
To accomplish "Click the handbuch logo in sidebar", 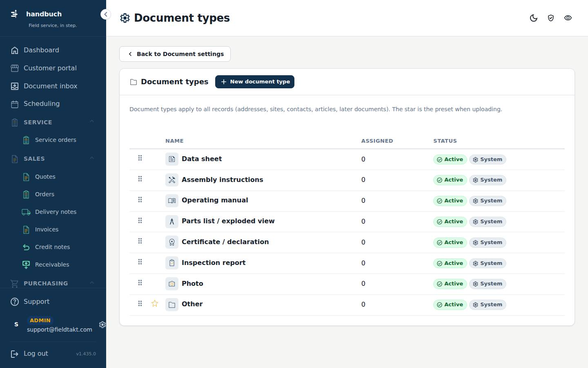I will 14,14.
